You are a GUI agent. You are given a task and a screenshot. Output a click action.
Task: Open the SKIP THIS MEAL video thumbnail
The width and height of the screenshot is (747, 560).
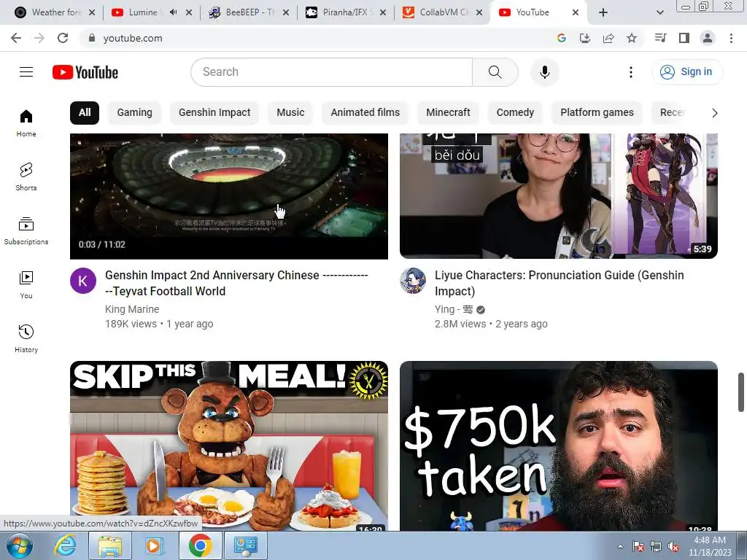tap(228, 446)
